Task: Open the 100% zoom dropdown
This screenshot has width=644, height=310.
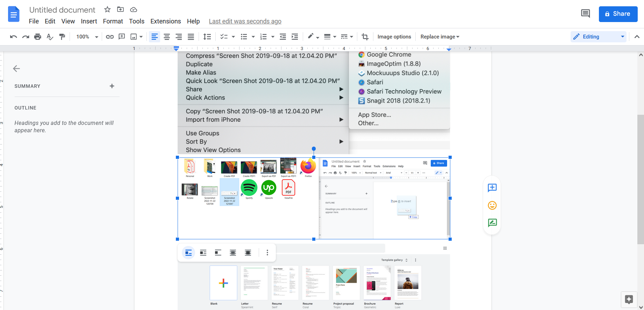Action: point(87,37)
